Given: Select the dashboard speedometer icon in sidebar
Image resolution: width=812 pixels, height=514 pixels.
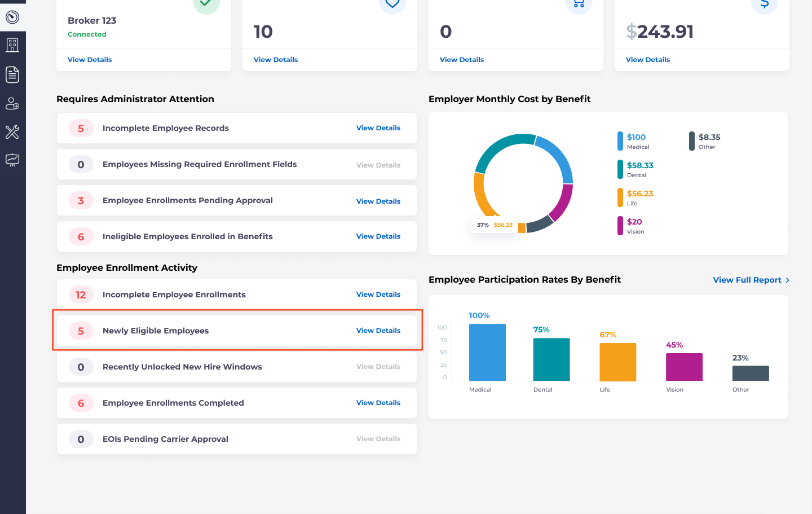Looking at the screenshot, I should tap(12, 17).
